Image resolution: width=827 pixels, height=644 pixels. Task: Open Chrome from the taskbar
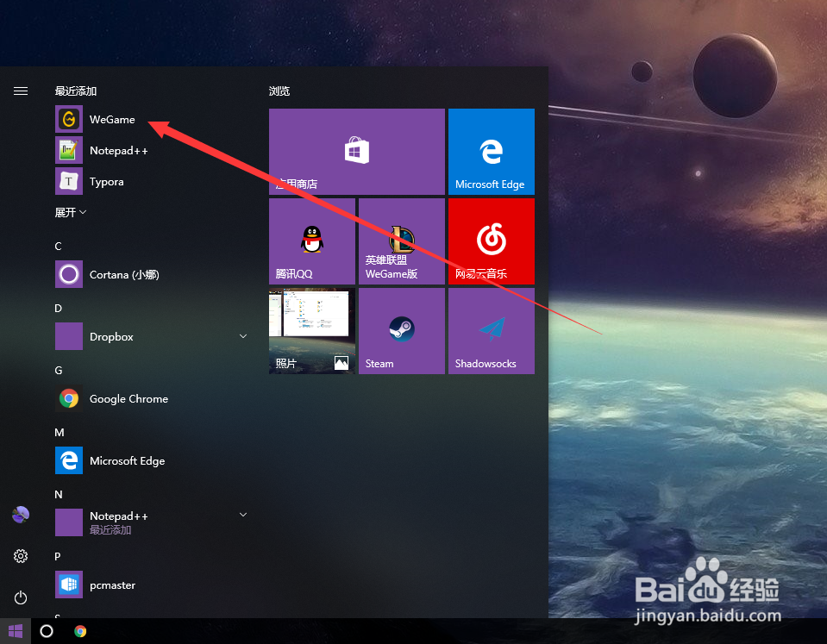pyautogui.click(x=80, y=631)
